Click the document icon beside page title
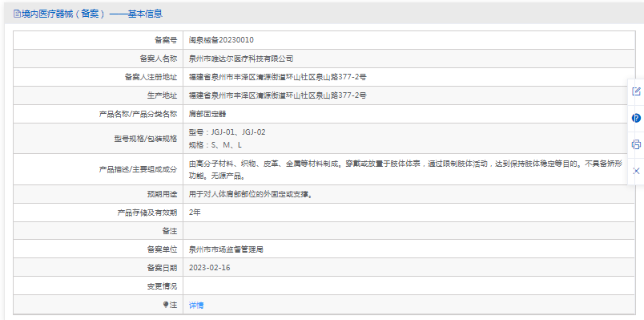 17,14
